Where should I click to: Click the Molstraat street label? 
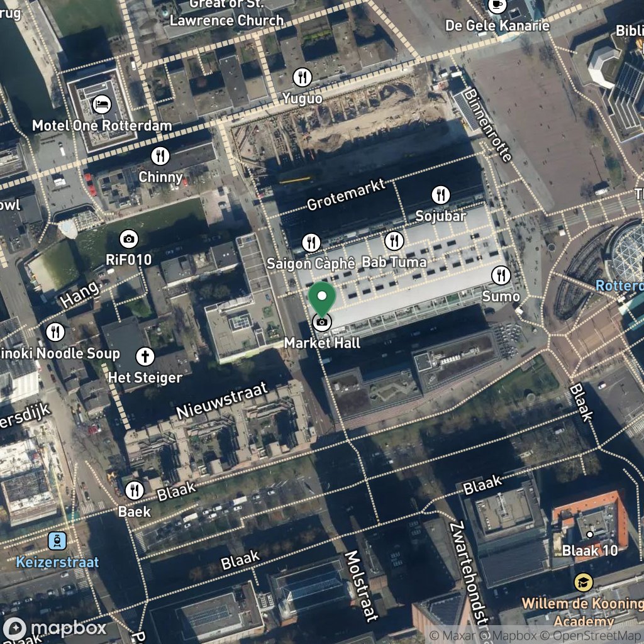click(x=360, y=586)
